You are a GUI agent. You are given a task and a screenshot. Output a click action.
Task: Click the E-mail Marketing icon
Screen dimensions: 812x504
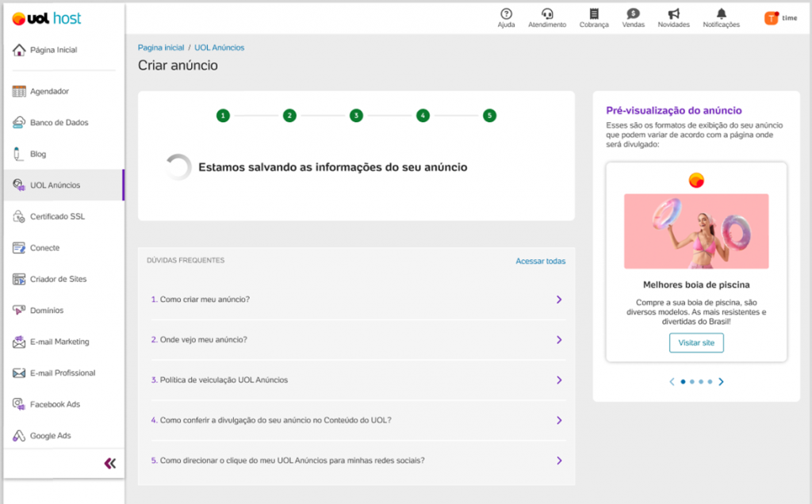coord(19,342)
